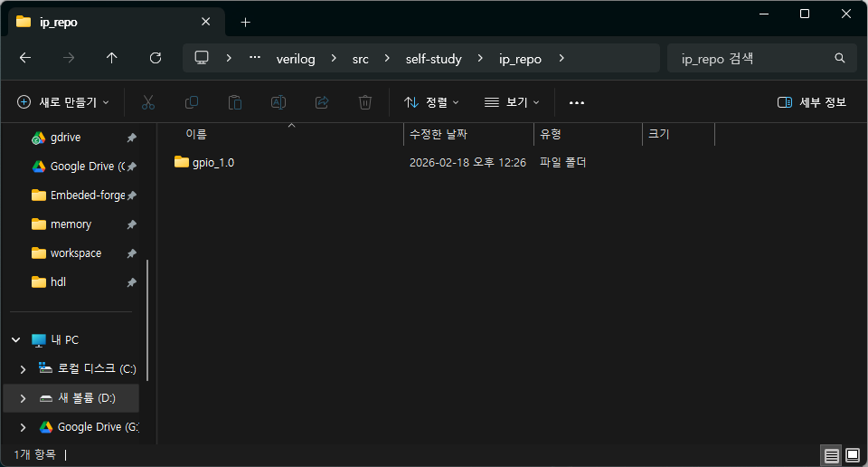The image size is (868, 467).
Task: Click the Copy icon in toolbar
Action: [x=192, y=102]
